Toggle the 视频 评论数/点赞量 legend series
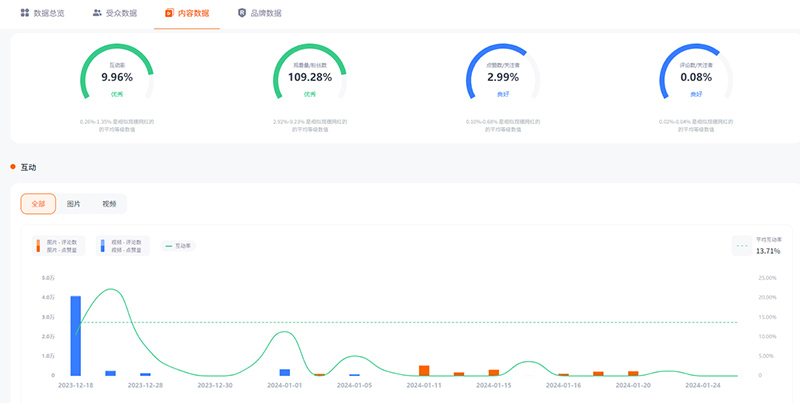Image resolution: width=800 pixels, height=403 pixels. click(x=122, y=245)
